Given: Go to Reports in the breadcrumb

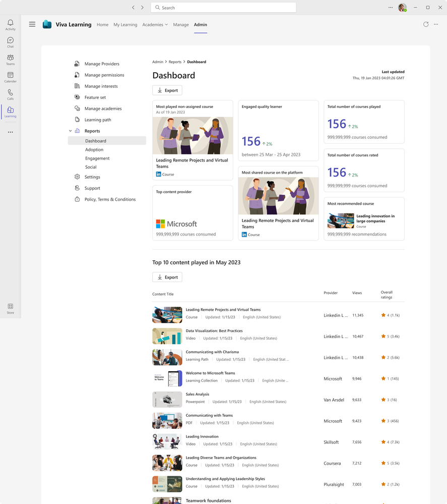Looking at the screenshot, I should coord(175,62).
